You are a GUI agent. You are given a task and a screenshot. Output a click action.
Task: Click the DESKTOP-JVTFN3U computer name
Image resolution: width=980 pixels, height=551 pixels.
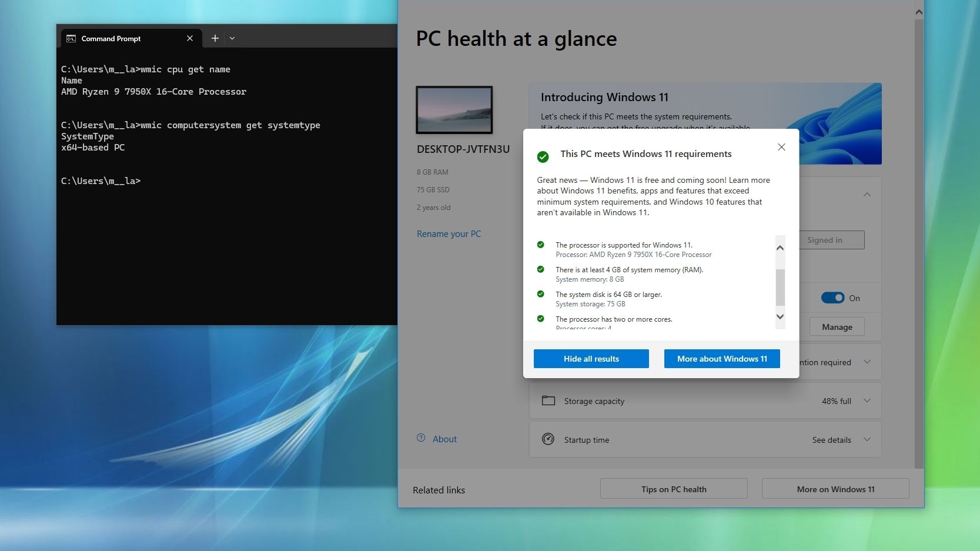[x=463, y=149]
